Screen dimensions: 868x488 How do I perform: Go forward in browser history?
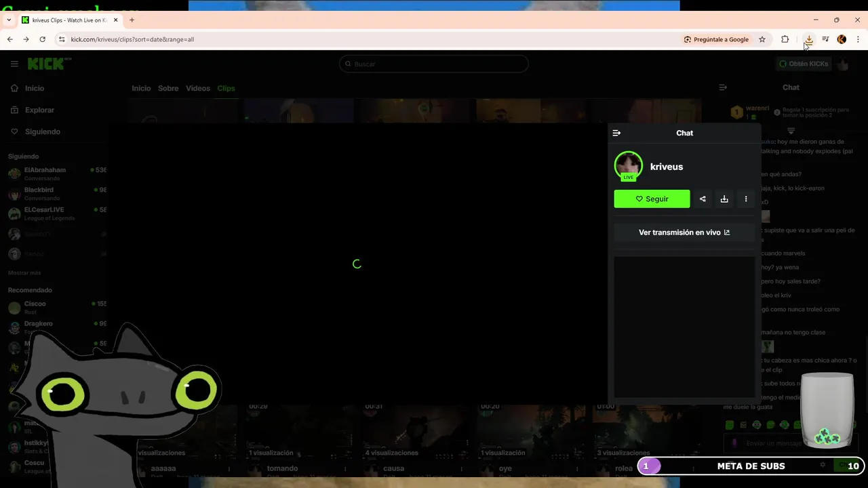26,39
